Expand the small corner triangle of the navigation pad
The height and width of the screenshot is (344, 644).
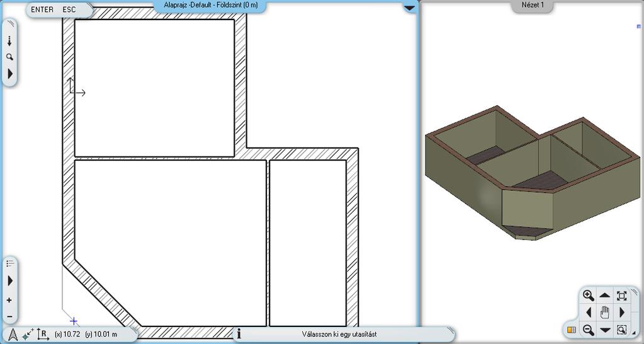click(x=634, y=333)
